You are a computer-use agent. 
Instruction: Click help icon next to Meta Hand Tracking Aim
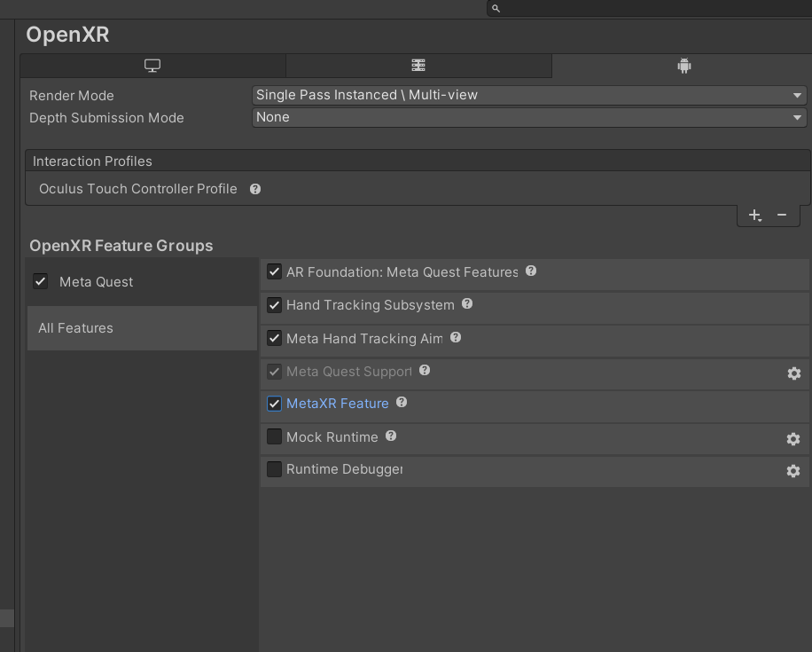click(x=456, y=338)
